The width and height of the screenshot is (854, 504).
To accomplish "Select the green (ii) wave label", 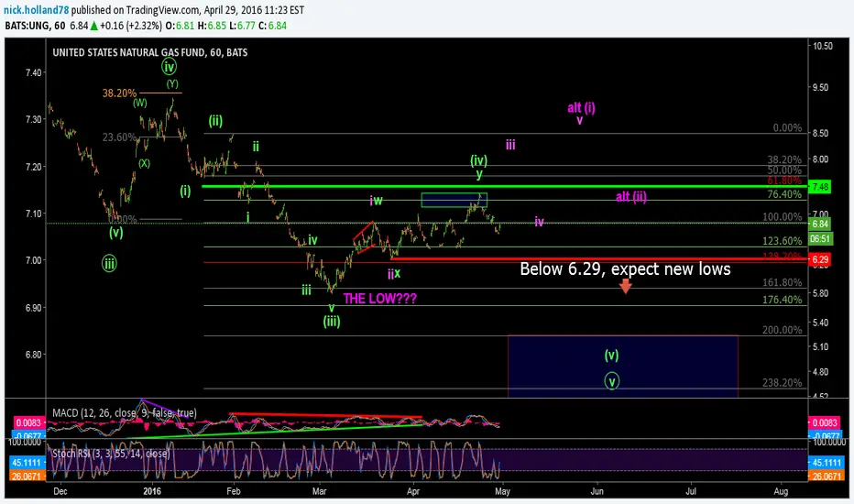I will [x=215, y=121].
